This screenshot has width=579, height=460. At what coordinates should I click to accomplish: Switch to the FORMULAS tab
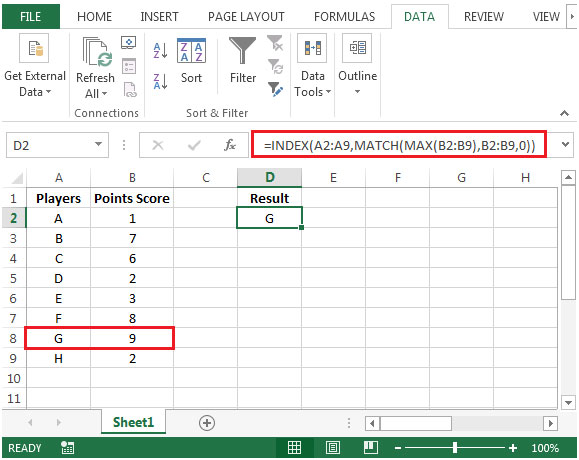point(345,17)
